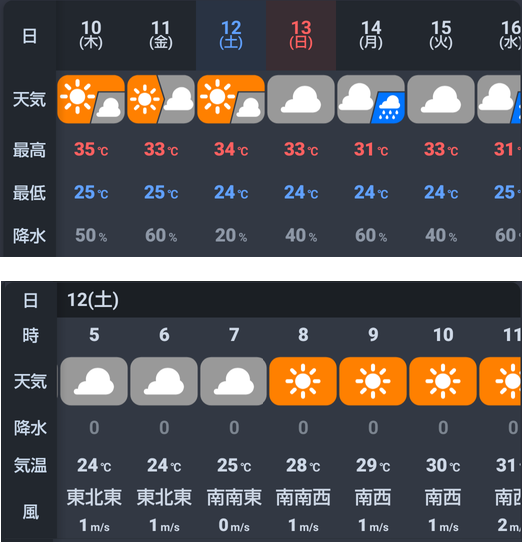Select the 12 (土) date header tab
The height and width of the screenshot is (542, 522).
point(231,35)
